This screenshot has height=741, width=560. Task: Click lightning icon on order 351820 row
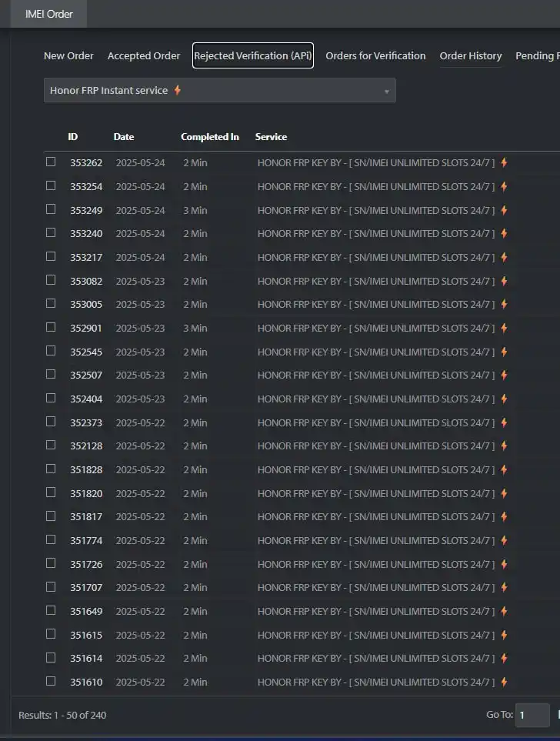coord(505,493)
